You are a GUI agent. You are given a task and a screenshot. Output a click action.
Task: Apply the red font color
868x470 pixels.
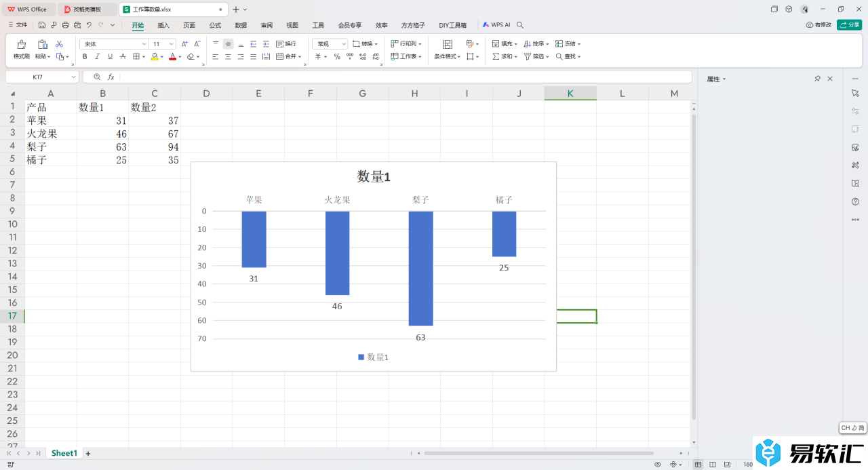coord(172,57)
